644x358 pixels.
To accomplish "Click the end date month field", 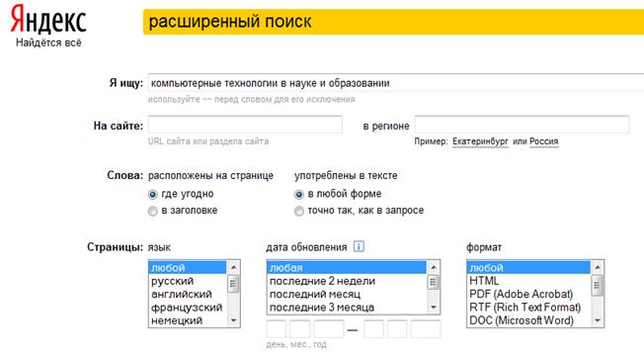I will pyautogui.click(x=397, y=329).
